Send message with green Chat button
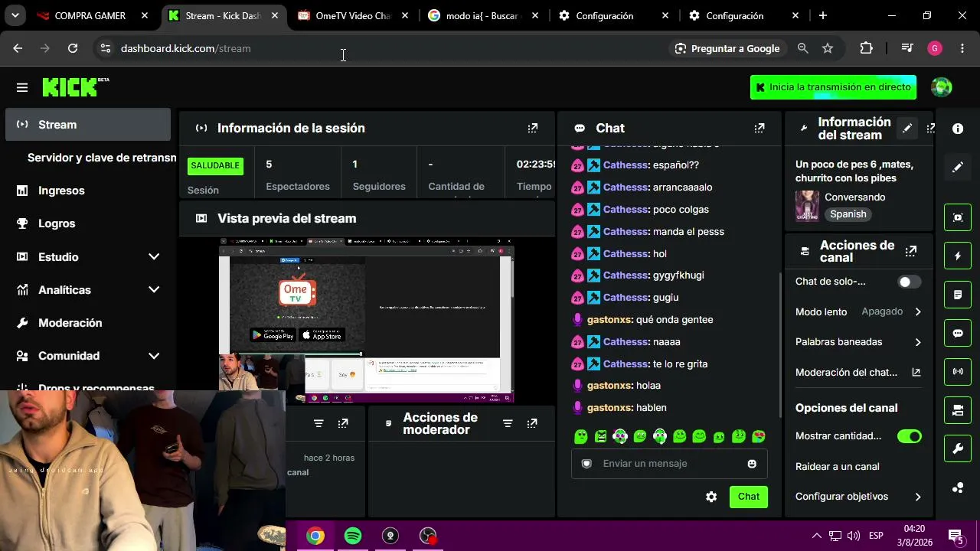The width and height of the screenshot is (980, 551). 749,497
